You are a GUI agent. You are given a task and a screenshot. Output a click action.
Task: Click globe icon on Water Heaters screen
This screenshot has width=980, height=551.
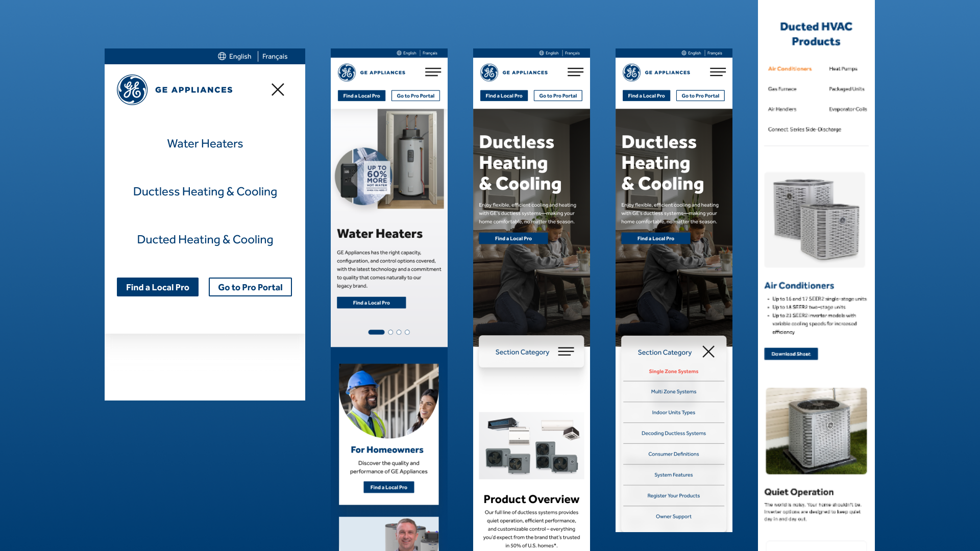[399, 53]
